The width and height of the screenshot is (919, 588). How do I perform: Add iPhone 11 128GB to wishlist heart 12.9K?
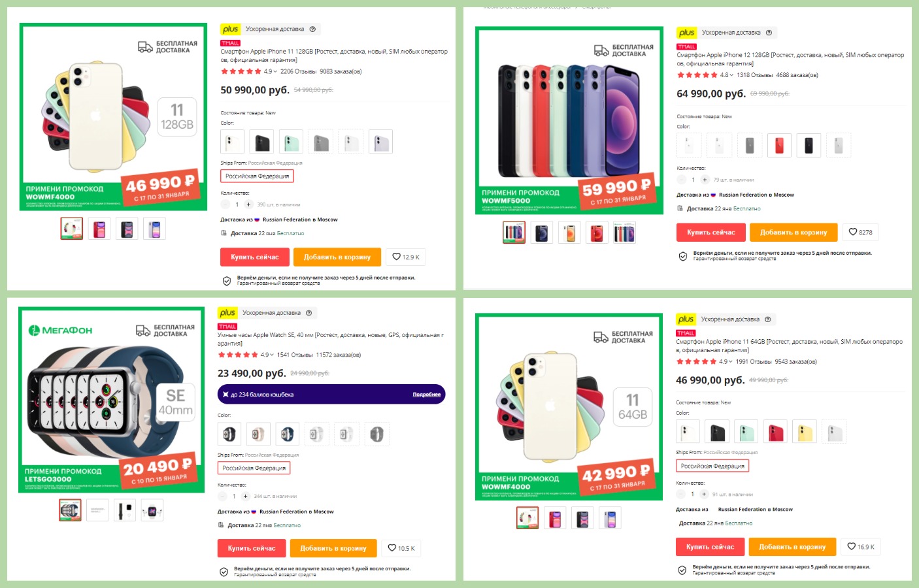tap(406, 257)
